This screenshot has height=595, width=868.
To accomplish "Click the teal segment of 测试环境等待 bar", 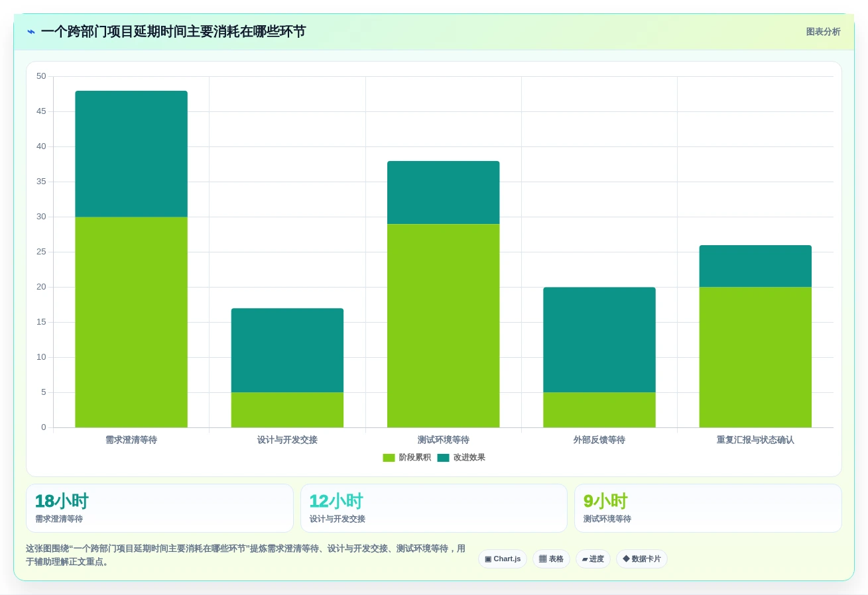I will coord(444,192).
